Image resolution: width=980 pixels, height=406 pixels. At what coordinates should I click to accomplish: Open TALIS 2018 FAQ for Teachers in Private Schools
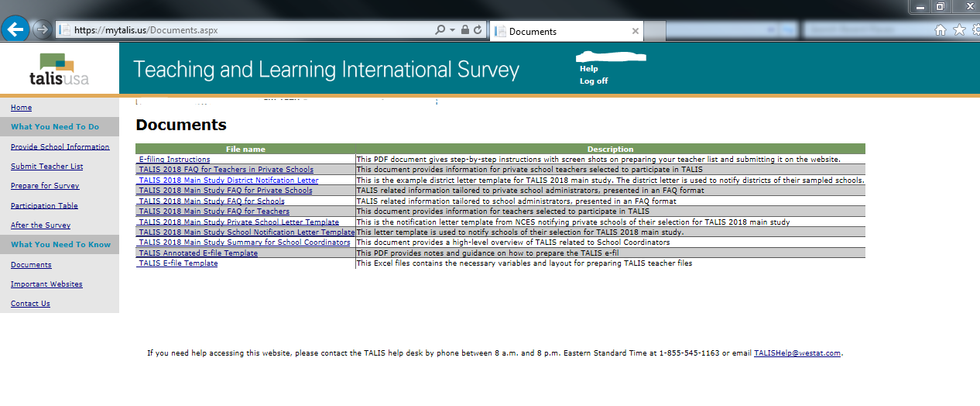coord(226,169)
